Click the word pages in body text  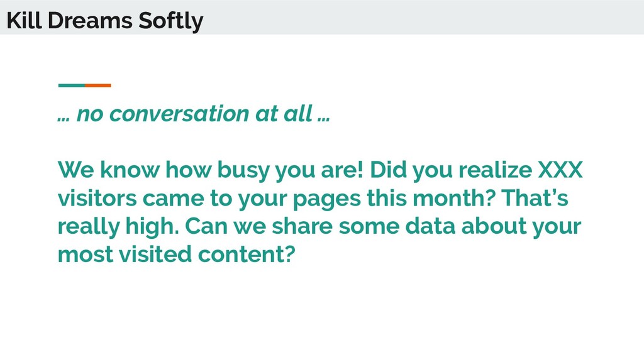pos(326,199)
